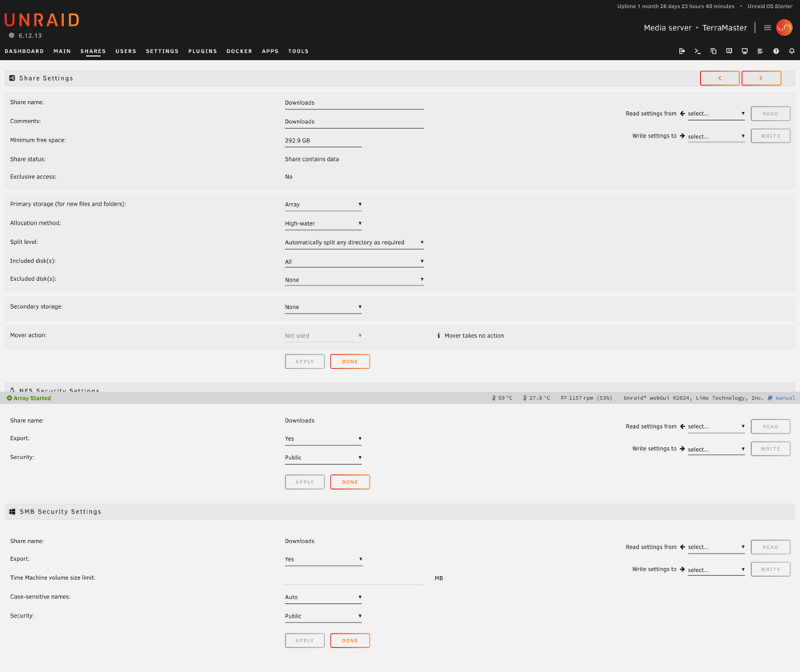Open the Mover action dropdown

tap(323, 336)
